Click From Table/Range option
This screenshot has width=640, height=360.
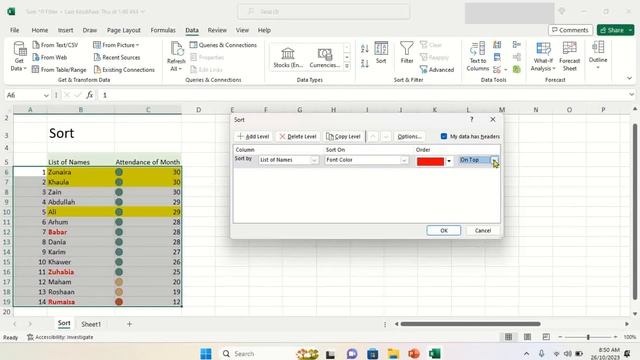click(x=59, y=70)
